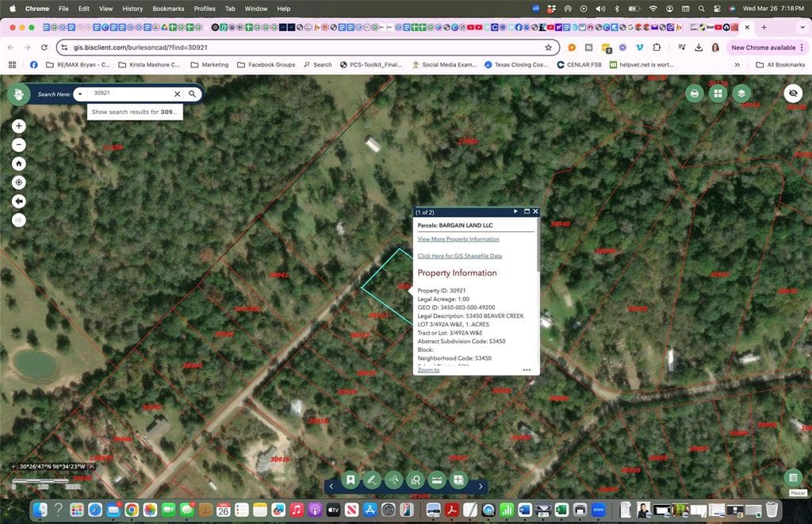Open the View menu
This screenshot has height=524, width=812.
[x=105, y=9]
